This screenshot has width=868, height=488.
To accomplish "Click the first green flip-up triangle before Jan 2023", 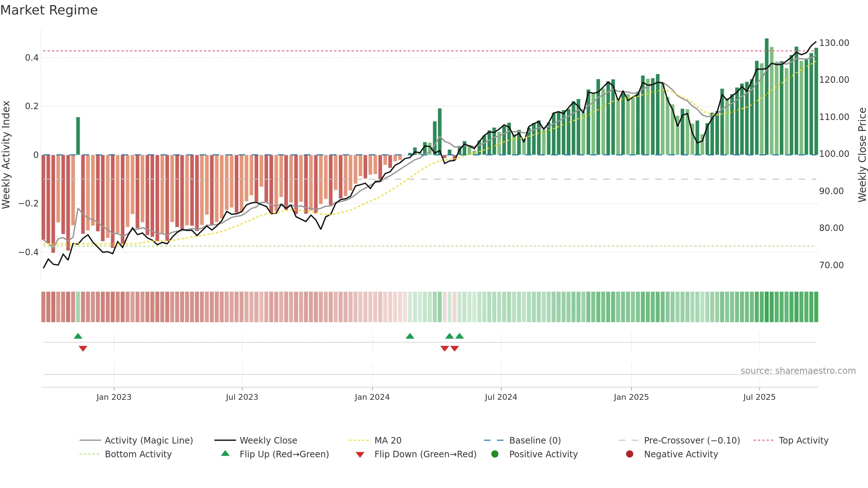I will click(x=78, y=336).
